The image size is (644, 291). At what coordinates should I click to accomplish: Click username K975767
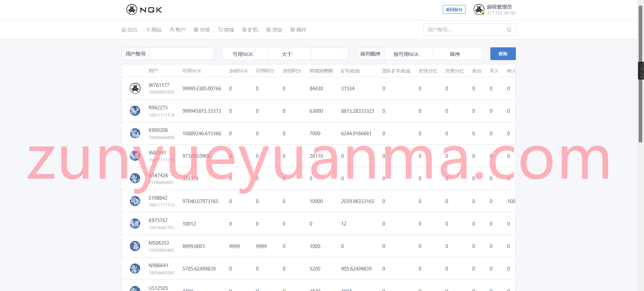pos(158,220)
